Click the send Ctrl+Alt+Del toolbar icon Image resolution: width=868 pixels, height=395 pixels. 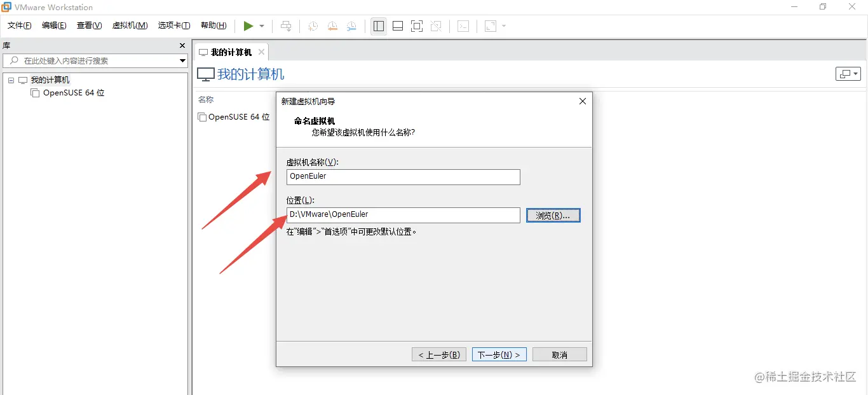point(287,26)
